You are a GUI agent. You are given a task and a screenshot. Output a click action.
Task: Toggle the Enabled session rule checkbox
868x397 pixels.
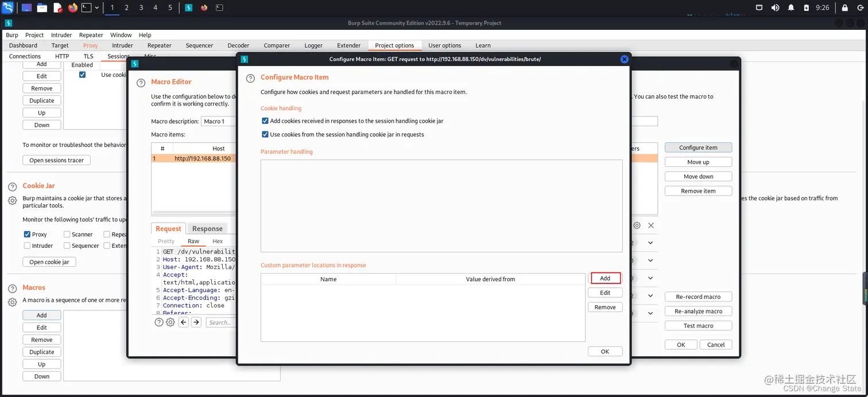82,75
